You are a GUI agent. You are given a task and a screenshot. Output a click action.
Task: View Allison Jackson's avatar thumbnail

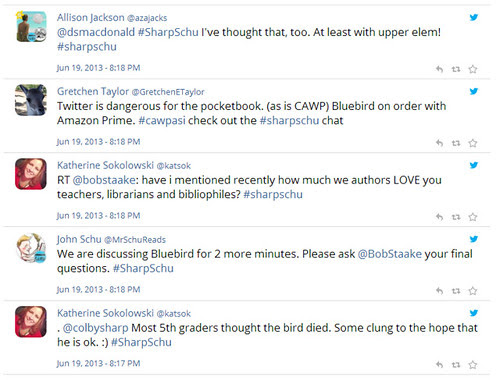[31, 26]
